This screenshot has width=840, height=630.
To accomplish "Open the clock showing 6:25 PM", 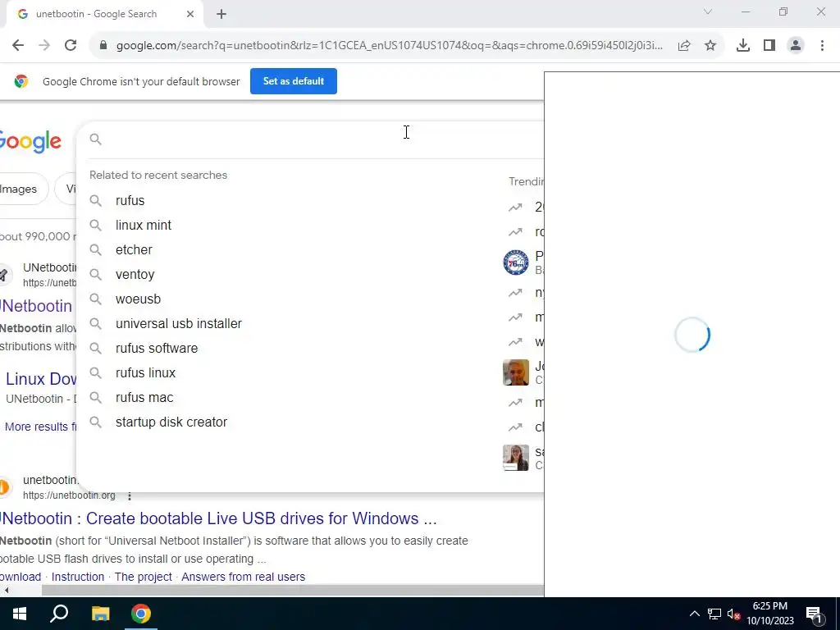I will click(770, 614).
